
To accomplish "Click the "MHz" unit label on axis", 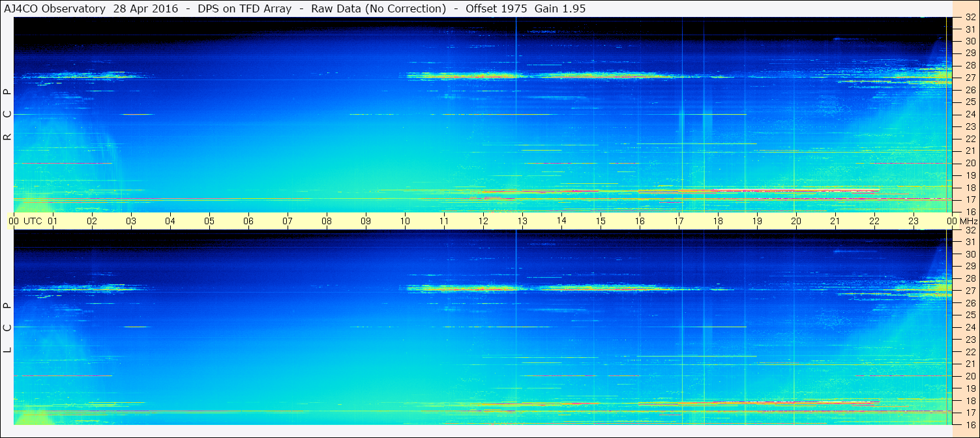I will tap(968, 221).
